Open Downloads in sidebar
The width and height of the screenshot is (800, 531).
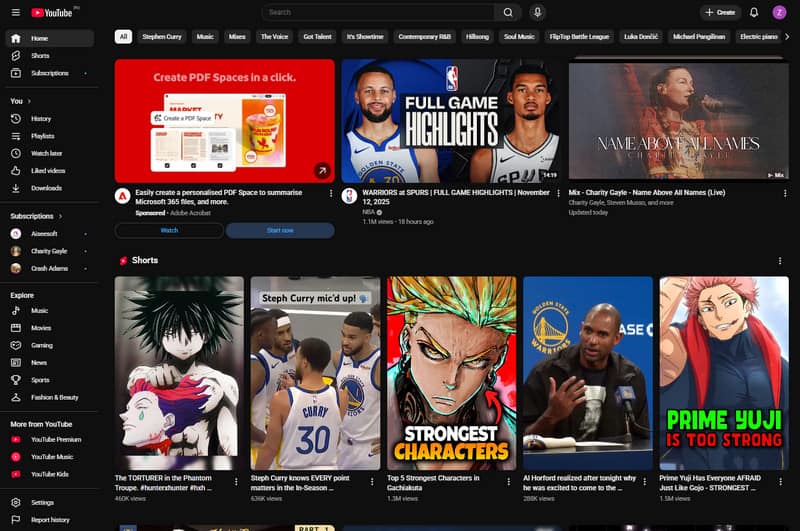[50, 188]
